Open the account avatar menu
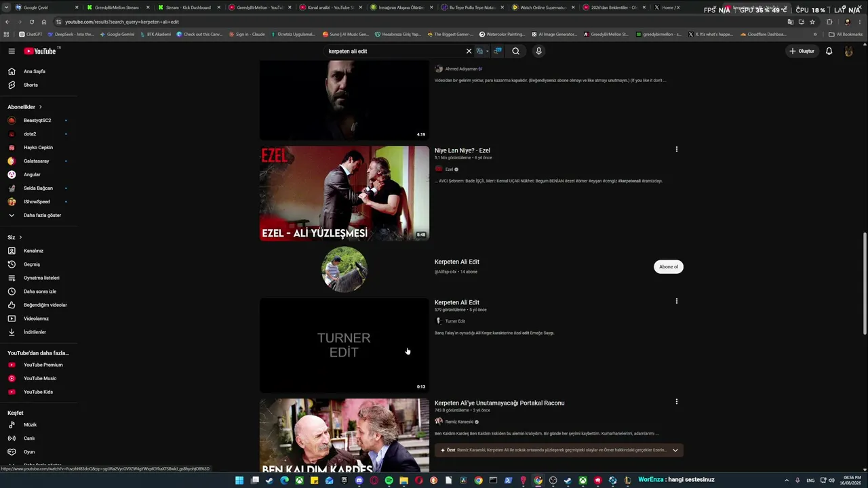The image size is (868, 488). (848, 51)
